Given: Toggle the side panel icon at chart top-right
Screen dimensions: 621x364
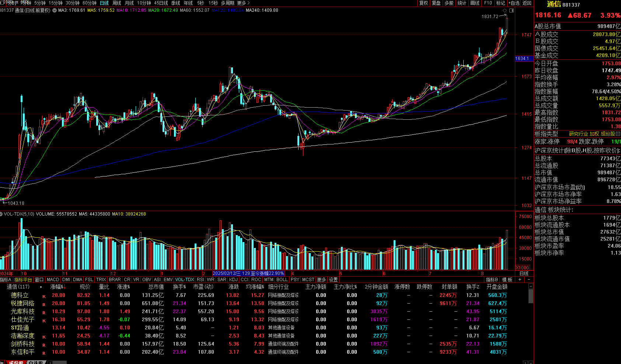Looking at the screenshot, I should point(511,10).
